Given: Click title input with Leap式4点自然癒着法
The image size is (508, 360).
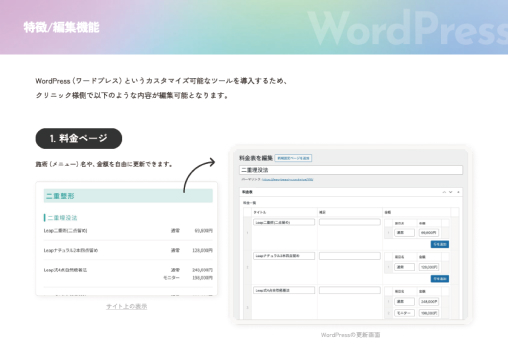Looking at the screenshot, I should tap(284, 290).
